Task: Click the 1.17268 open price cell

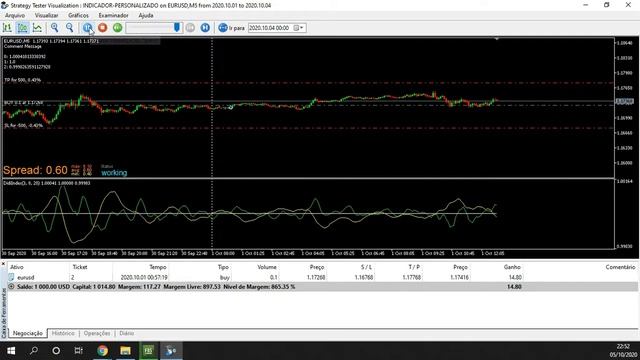Action: click(316, 277)
